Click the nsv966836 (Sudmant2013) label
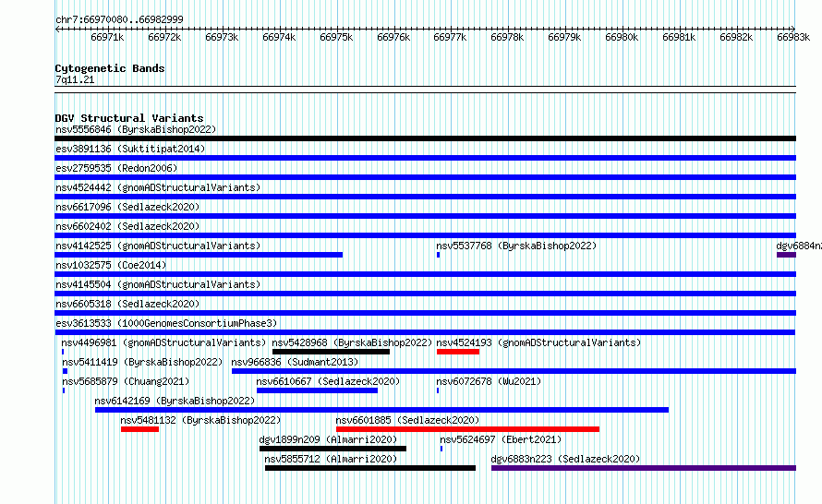The image size is (822, 504). 295,362
